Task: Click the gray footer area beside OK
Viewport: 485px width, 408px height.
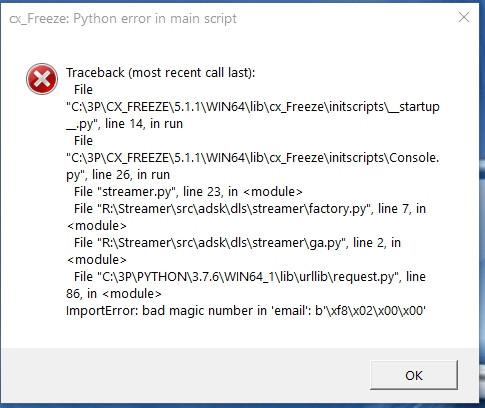Action: (185, 375)
